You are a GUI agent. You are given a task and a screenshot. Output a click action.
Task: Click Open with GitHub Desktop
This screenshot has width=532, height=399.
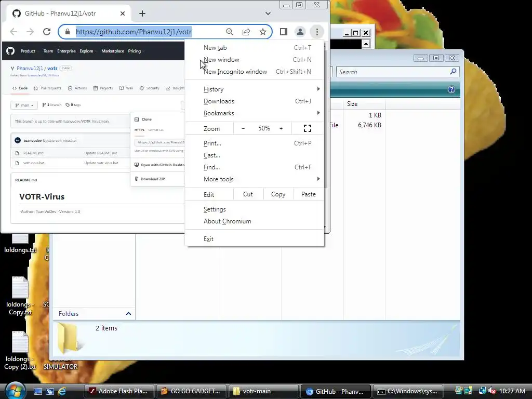(159, 165)
